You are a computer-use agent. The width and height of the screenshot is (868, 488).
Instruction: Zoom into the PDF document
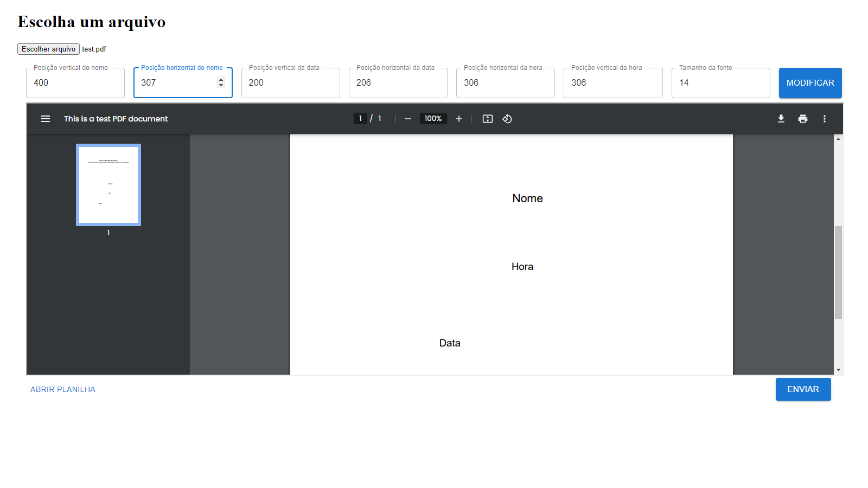[459, 119]
